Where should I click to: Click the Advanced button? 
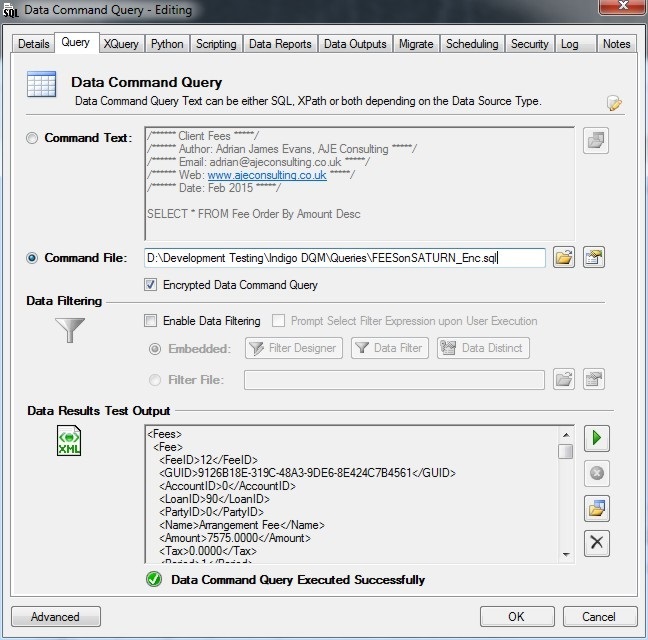(x=55, y=616)
